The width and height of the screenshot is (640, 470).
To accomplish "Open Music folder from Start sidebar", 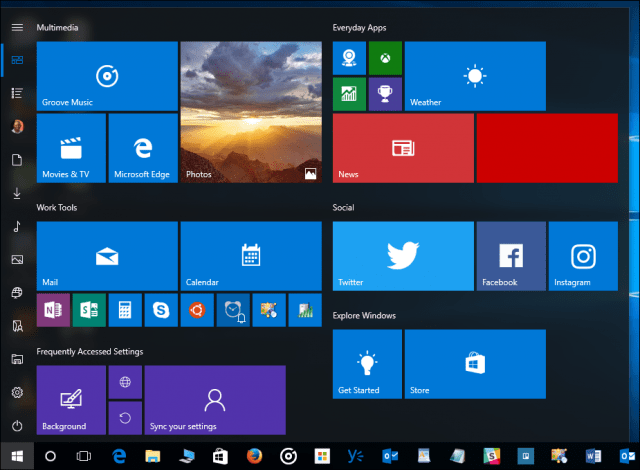I will [x=17, y=226].
